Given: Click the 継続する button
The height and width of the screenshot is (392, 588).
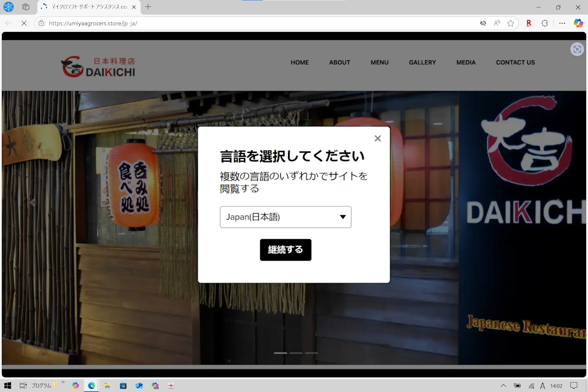Looking at the screenshot, I should point(286,250).
